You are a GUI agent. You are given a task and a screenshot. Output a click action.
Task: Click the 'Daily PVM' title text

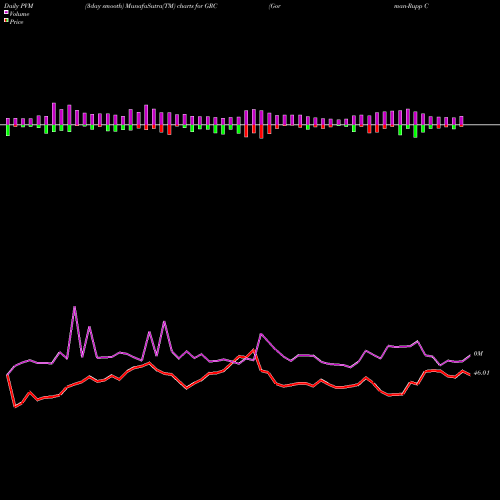click(x=19, y=6)
